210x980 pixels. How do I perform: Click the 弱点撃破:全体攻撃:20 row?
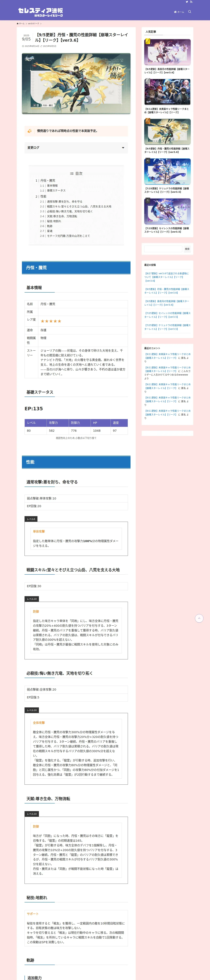[76, 689]
